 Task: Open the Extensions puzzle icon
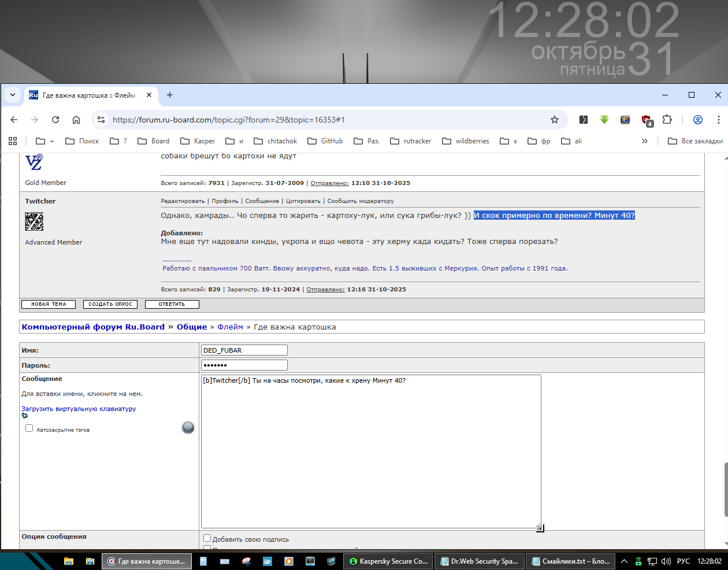coord(667,120)
